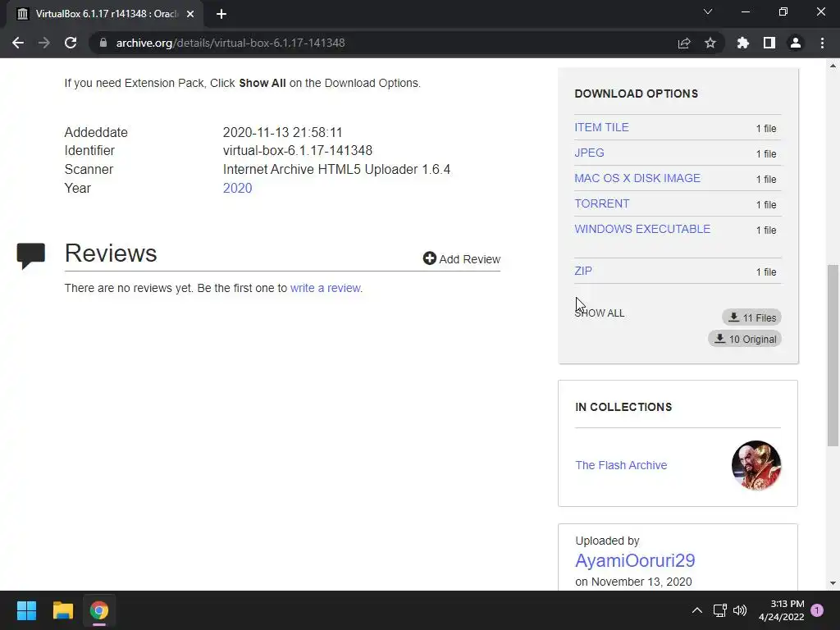Screen dimensions: 840x630
Task: Open the notification badge in taskbar
Action: (x=817, y=610)
